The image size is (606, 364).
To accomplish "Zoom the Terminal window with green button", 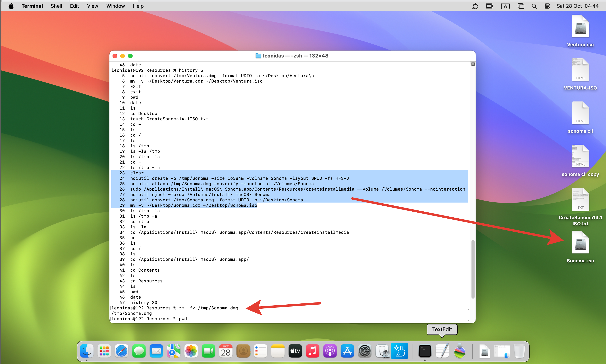I will pos(130,56).
